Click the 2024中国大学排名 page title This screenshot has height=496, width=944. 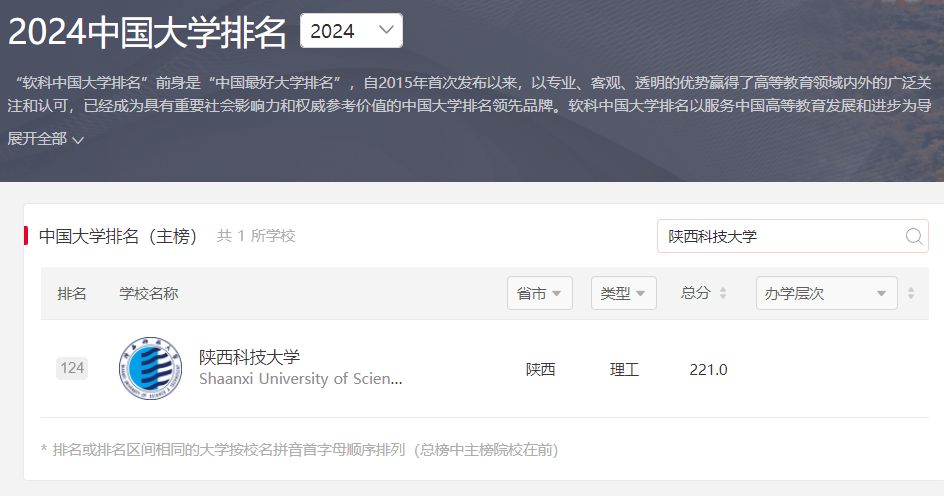point(147,32)
